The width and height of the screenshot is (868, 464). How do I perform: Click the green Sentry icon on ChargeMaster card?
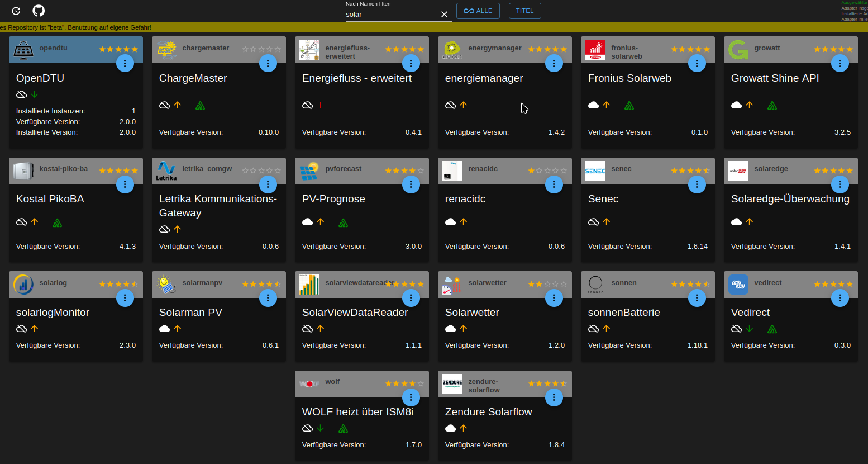coord(200,105)
